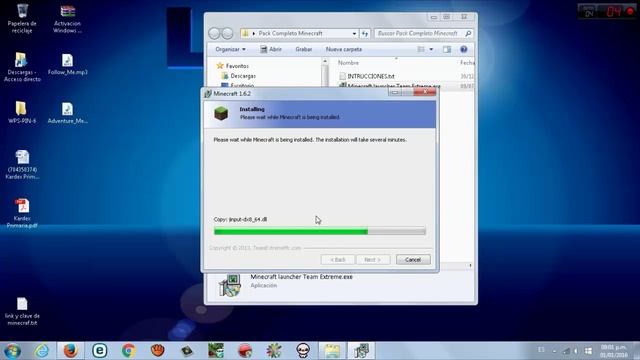Open the Minecraft landscape icon in taskbar
This screenshot has height=360, width=640.
click(216, 351)
